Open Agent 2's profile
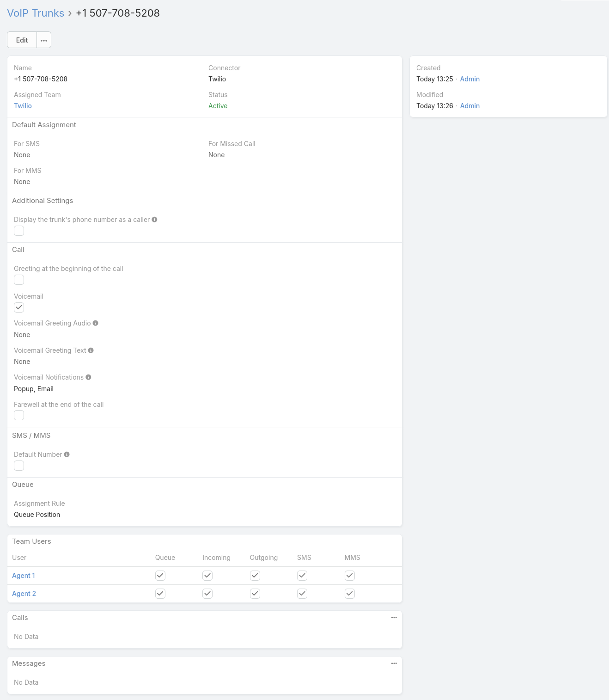Screen dimensions: 609x700 24,593
